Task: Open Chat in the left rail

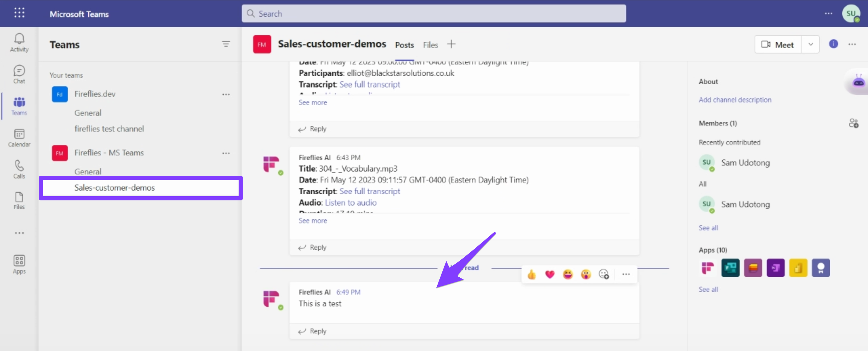Action: 19,74
